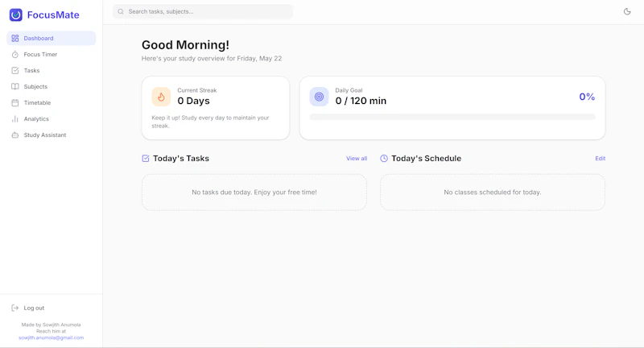Click the Current Streak flame icon
Image resolution: width=644 pixels, height=348 pixels.
pos(161,97)
